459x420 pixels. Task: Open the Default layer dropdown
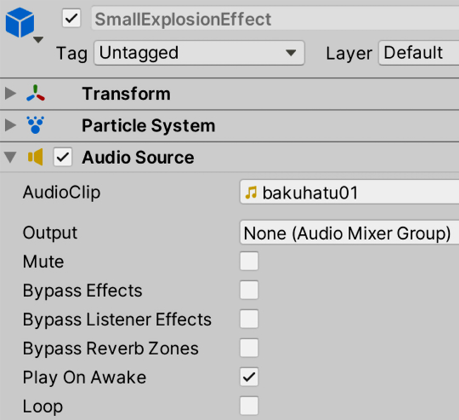(419, 53)
